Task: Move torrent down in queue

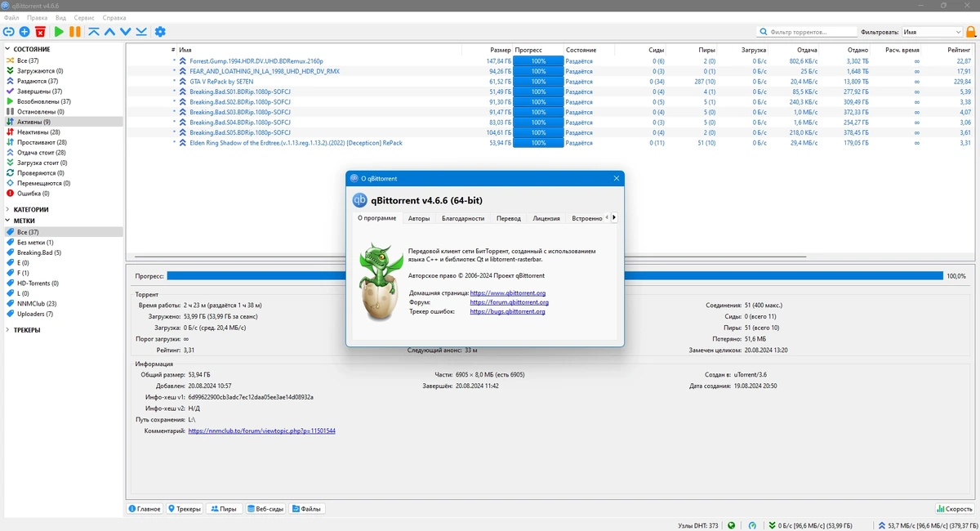Action: point(125,32)
